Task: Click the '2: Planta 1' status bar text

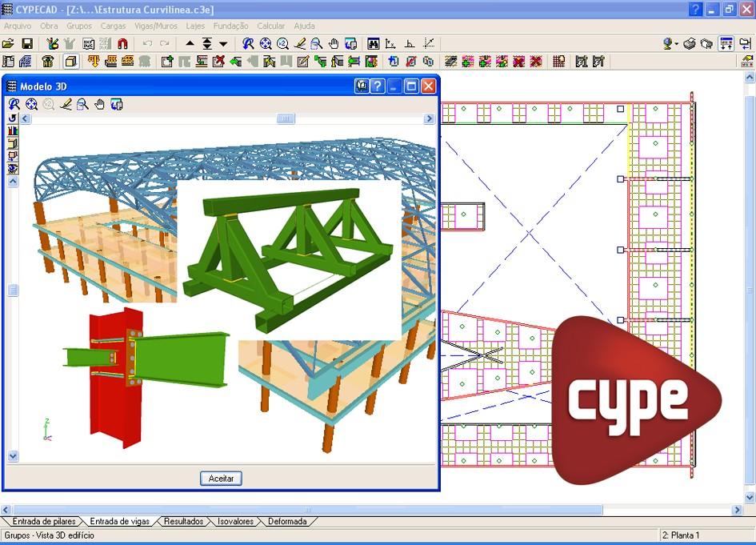Action: point(680,535)
